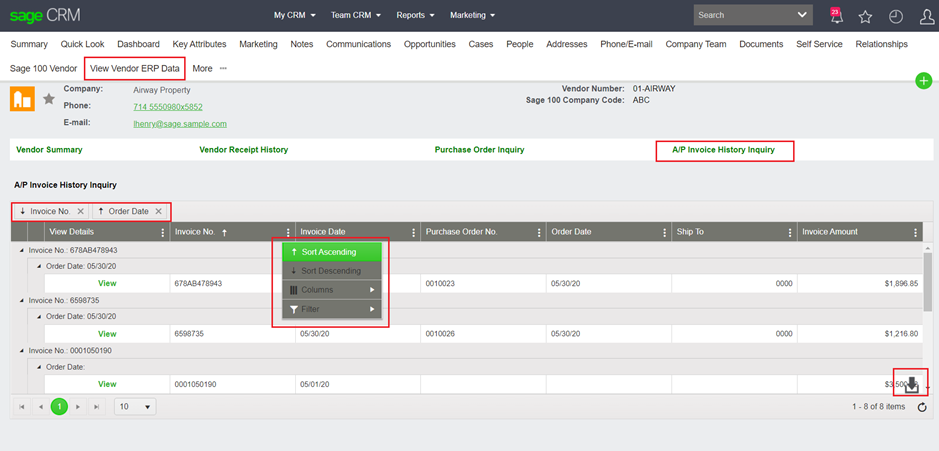This screenshot has height=451, width=939.
Task: Open the Vendor Summary link
Action: [x=49, y=150]
